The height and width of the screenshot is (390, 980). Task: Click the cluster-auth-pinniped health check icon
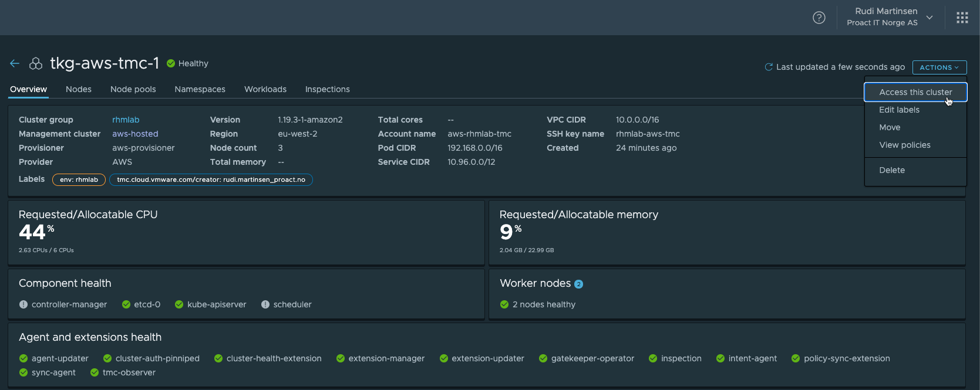click(107, 358)
